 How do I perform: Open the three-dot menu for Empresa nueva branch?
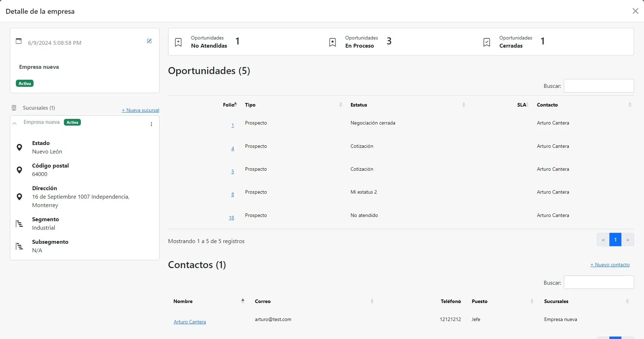(x=151, y=124)
